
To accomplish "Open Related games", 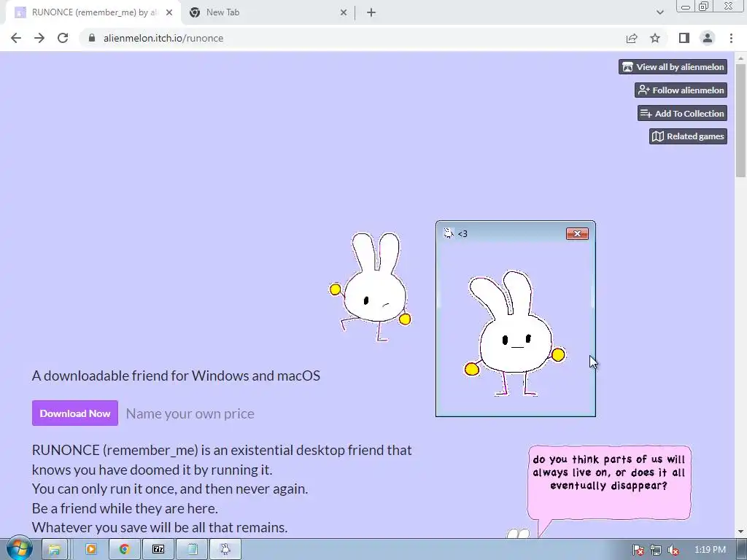I will click(x=688, y=136).
